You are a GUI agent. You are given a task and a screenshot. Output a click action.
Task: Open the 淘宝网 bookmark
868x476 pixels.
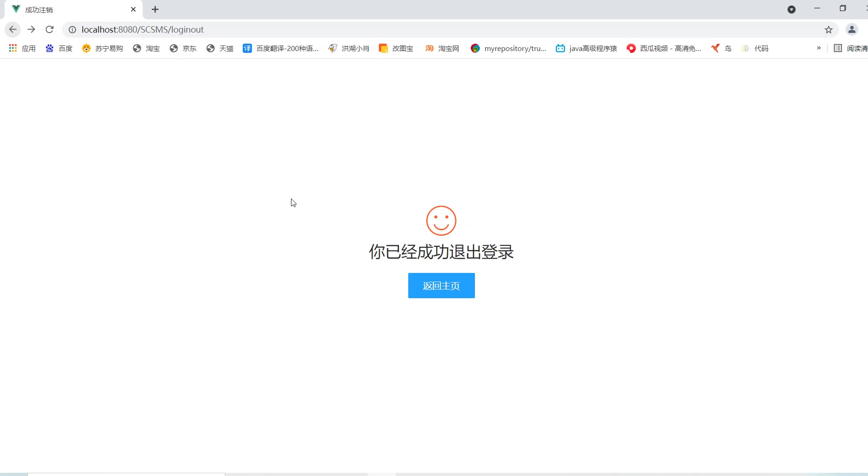pos(442,48)
